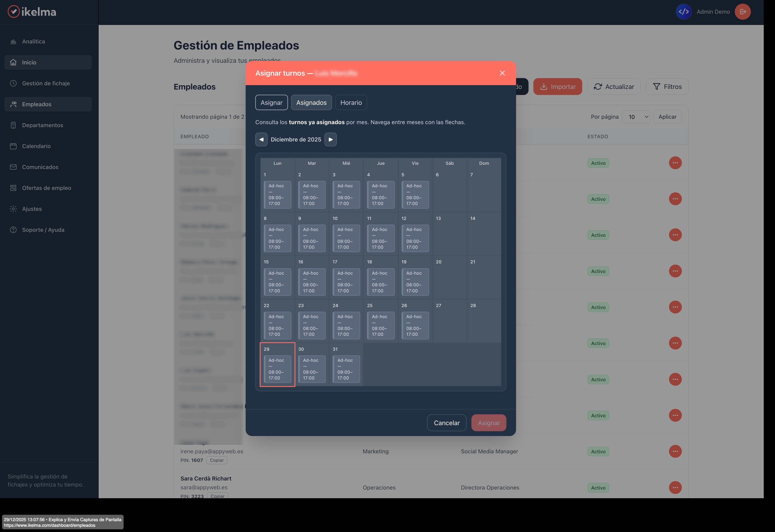Close the Asignar turnos dialog
The width and height of the screenshot is (775, 532).
point(502,73)
